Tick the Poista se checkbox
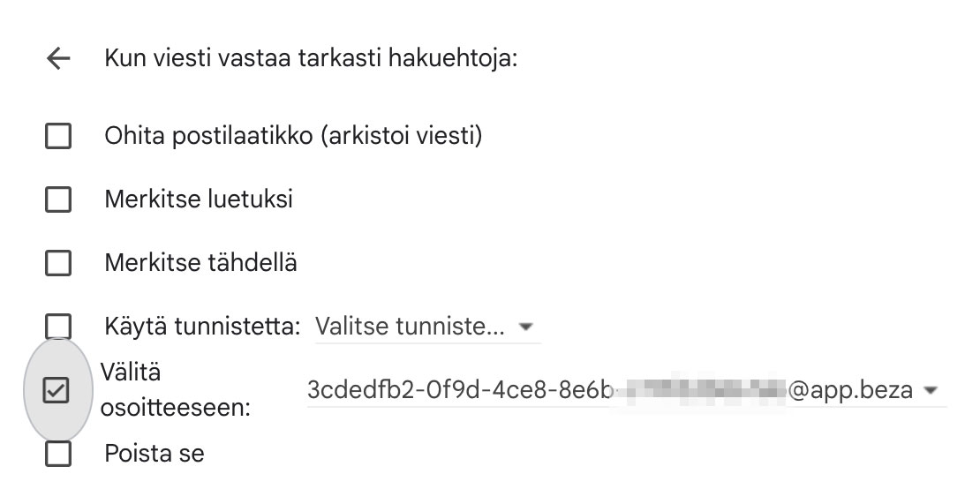980x489 pixels. point(58,454)
